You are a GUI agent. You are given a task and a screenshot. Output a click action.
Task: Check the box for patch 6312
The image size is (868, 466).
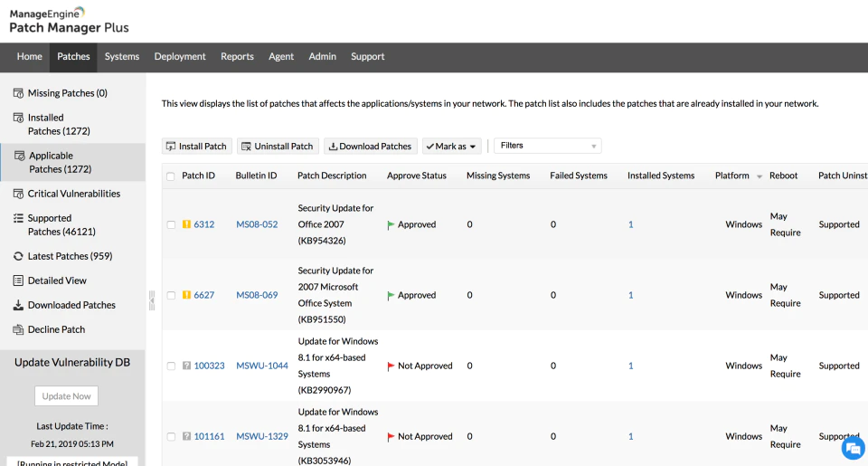pos(171,225)
